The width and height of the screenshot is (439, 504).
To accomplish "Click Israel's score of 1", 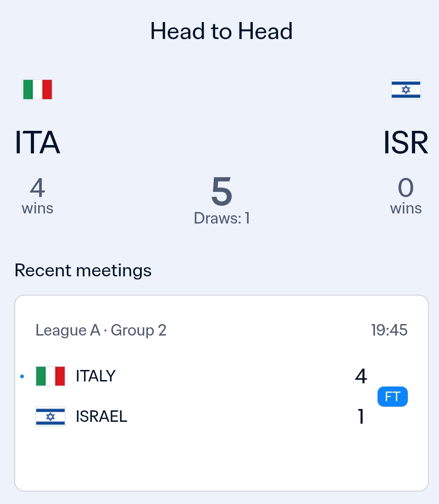I will pos(361,417).
